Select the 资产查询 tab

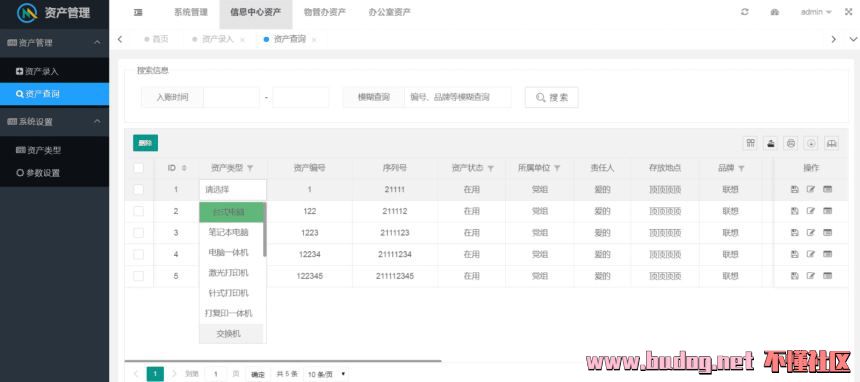tap(290, 39)
